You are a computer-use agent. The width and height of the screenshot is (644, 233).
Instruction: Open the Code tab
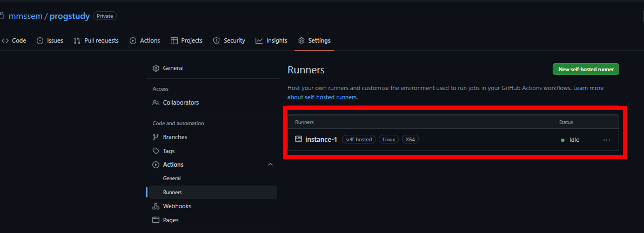14,40
